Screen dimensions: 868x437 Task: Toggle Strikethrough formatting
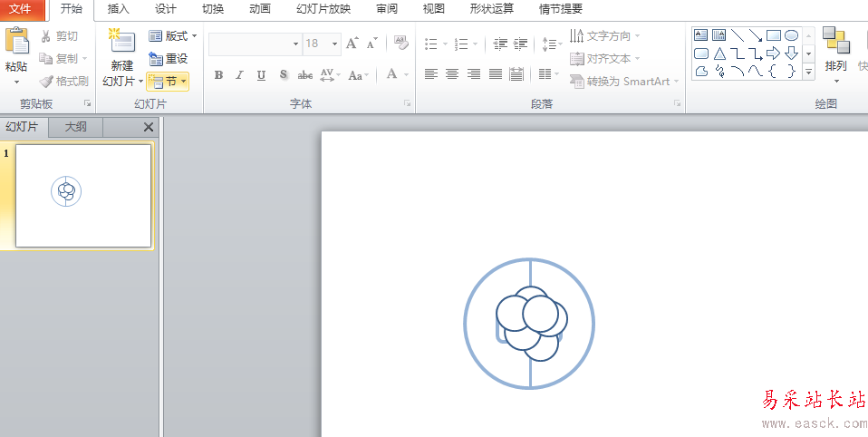[305, 74]
